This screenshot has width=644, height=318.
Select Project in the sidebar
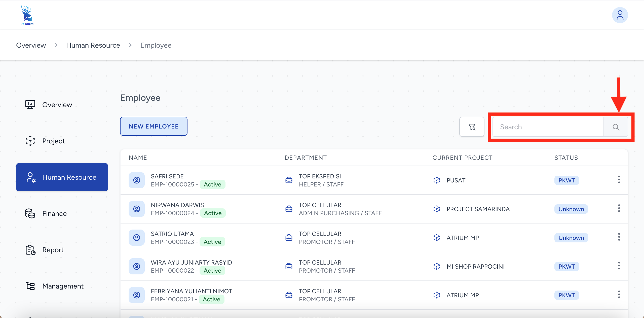point(53,141)
